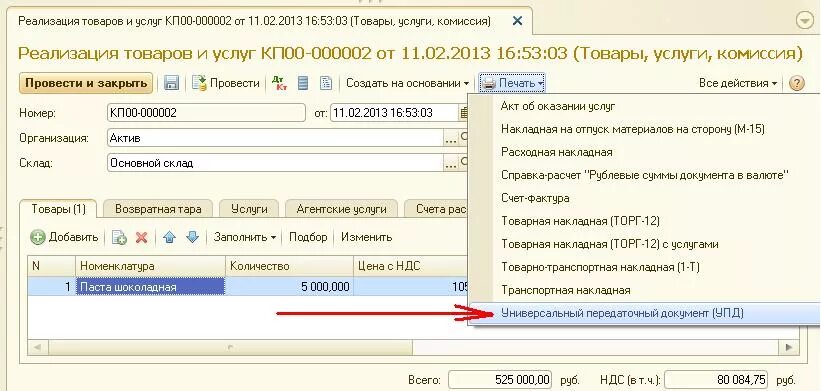Click Всего total field 525 000,00
The image size is (821, 391).
coord(500,379)
